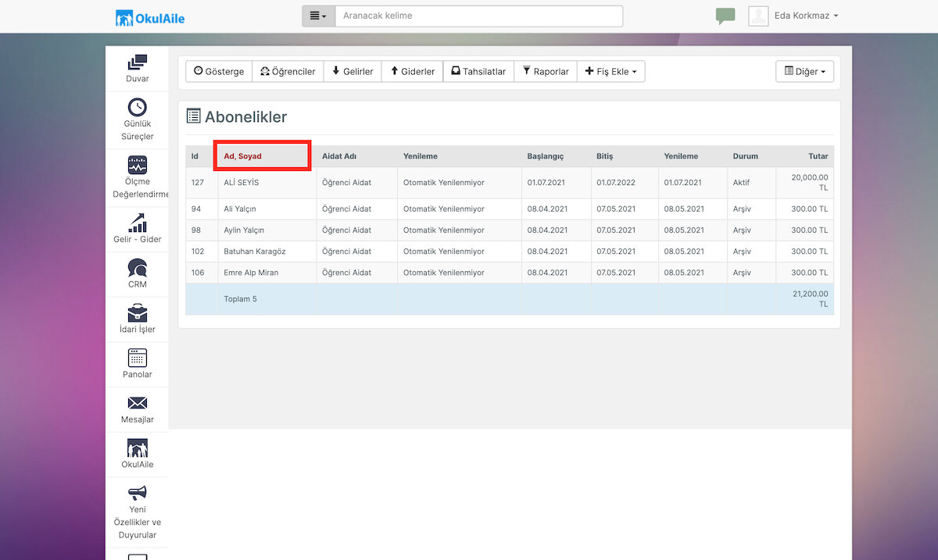Open the Tahsilatlar tab
The width and height of the screenshot is (938, 560).
click(478, 71)
